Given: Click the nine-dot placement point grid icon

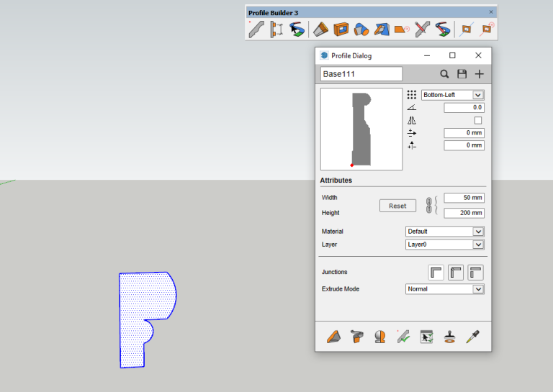Looking at the screenshot, I should 412,94.
